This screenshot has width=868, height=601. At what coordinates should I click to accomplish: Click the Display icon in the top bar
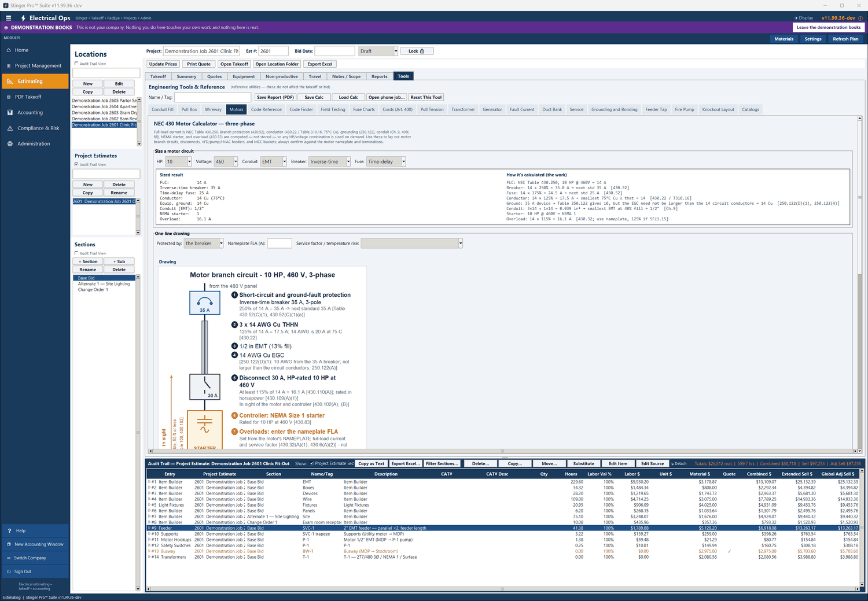tap(796, 18)
